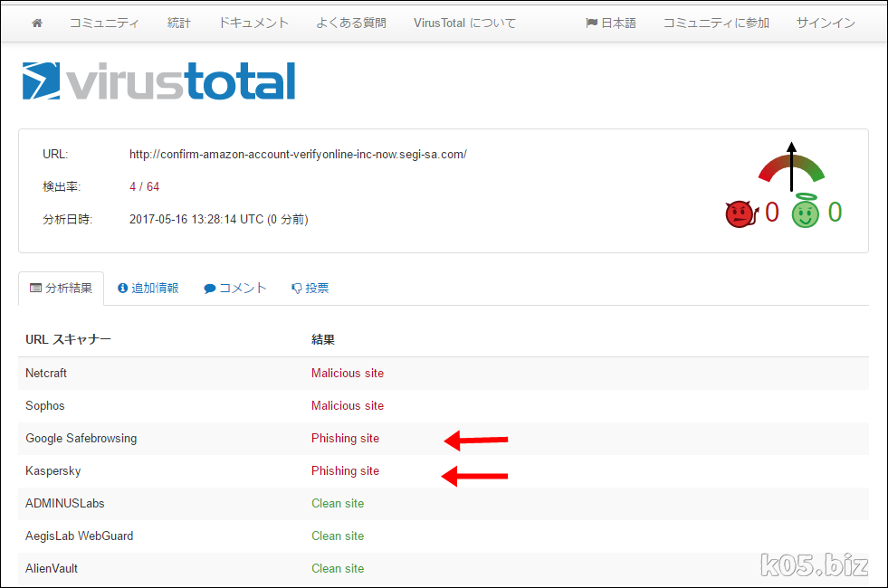Open the ドキュメント menu item
The width and height of the screenshot is (888, 588).
[x=253, y=24]
